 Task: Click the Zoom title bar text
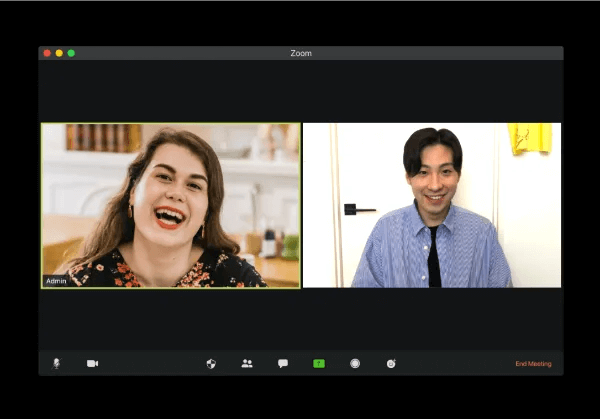(301, 53)
